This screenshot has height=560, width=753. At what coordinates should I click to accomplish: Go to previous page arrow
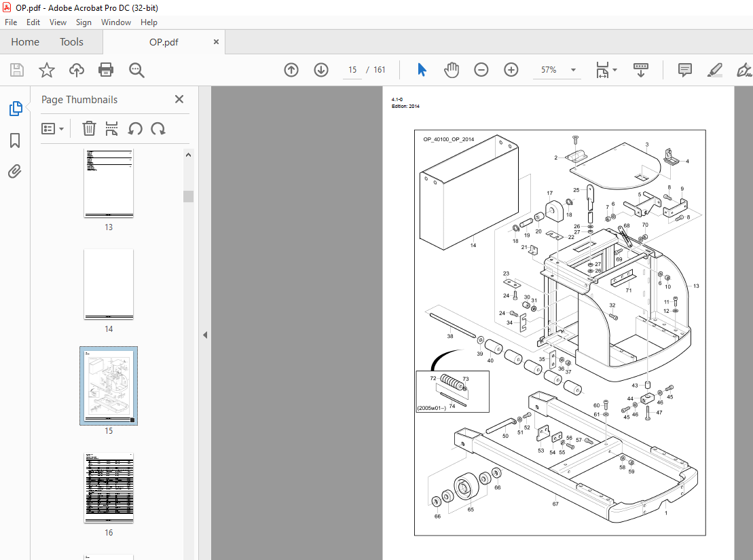click(291, 70)
